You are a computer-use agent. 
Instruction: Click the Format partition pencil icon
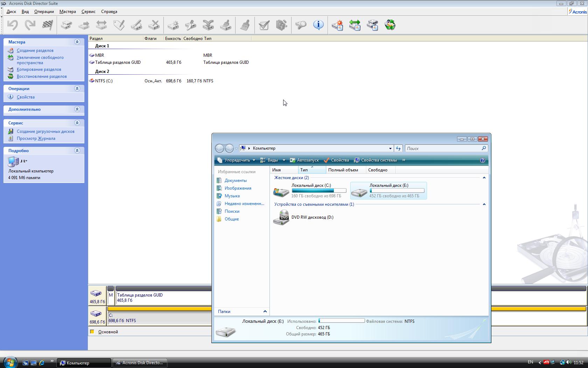tap(136, 25)
